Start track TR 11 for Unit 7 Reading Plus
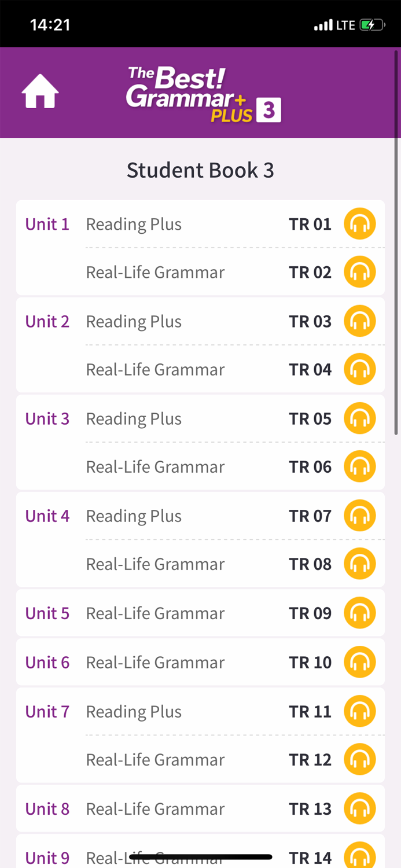 (x=359, y=711)
